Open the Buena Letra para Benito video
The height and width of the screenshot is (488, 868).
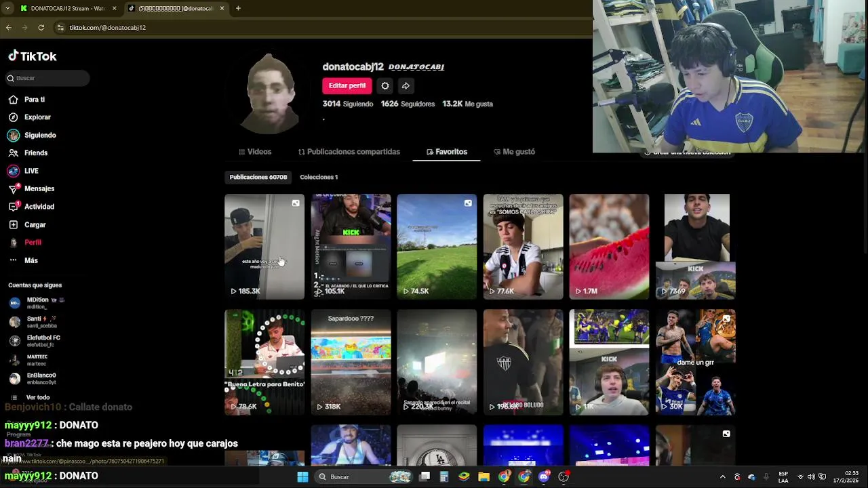click(x=264, y=362)
